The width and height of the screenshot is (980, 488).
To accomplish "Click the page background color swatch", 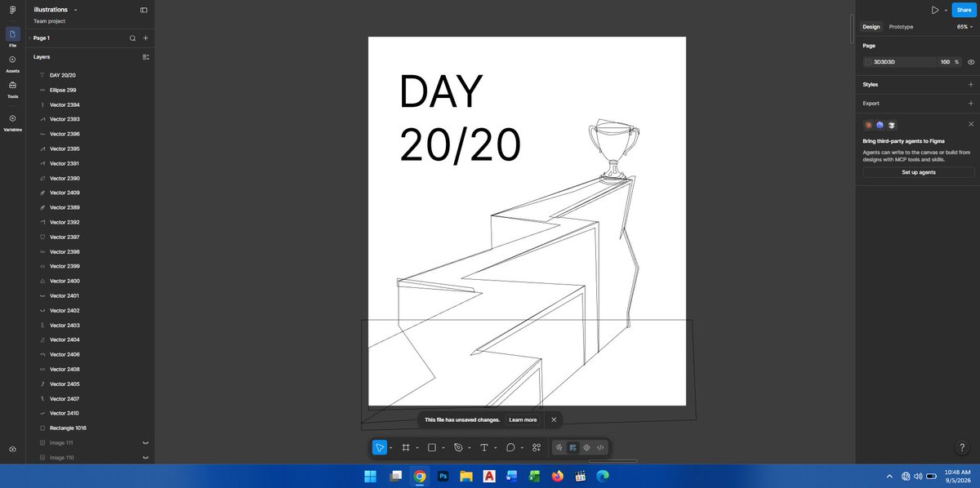I will point(869,62).
